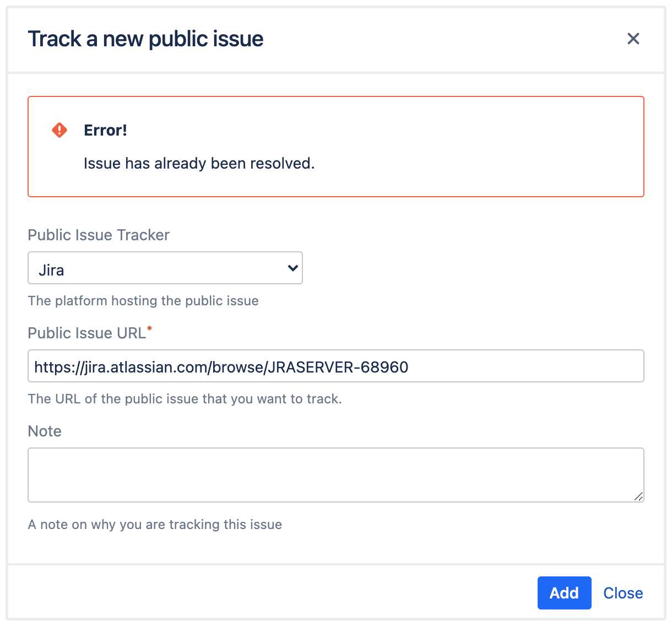
Task: Click the 'Track a new public issue' title
Action: point(146,39)
